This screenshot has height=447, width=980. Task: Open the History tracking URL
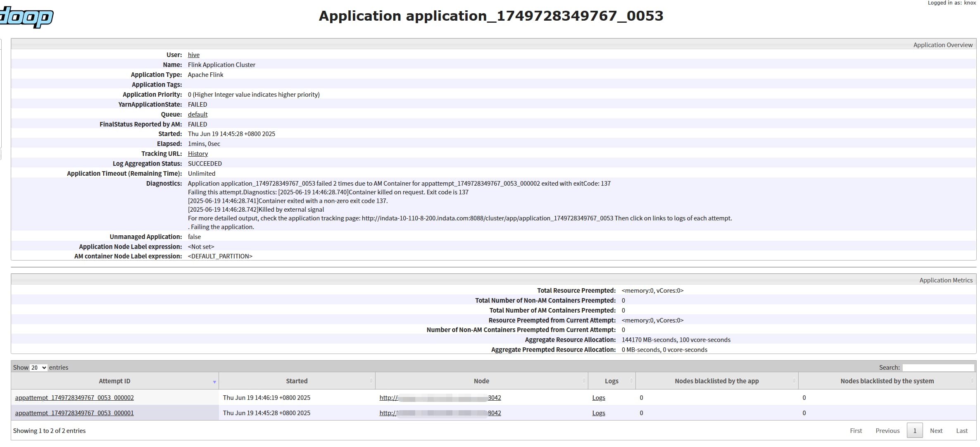point(198,154)
